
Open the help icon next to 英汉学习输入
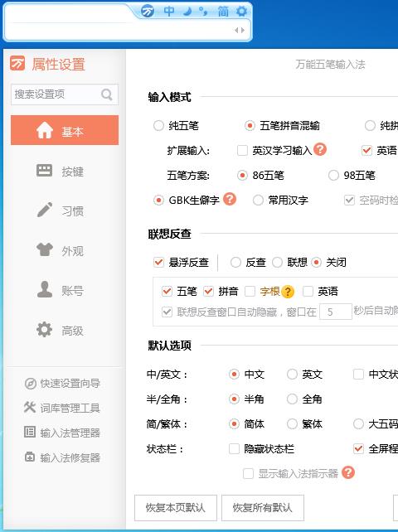click(320, 149)
